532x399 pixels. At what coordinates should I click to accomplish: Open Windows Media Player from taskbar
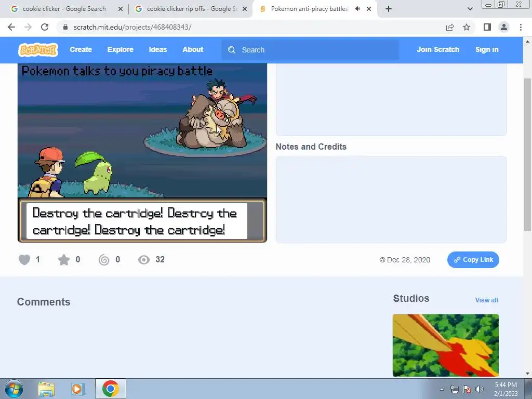tap(77, 389)
